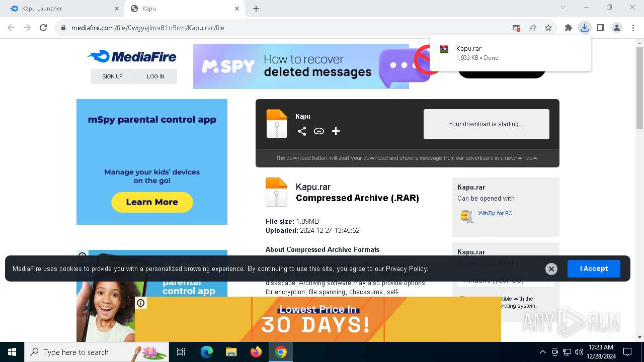The height and width of the screenshot is (362, 644).
Task: Click the Kapu file icon in header
Action: [277, 124]
